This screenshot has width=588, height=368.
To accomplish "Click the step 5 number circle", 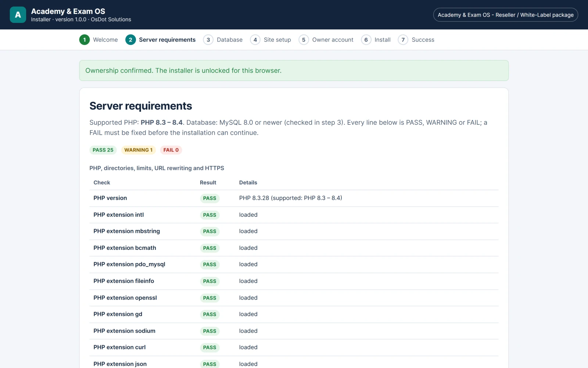I will [x=304, y=40].
